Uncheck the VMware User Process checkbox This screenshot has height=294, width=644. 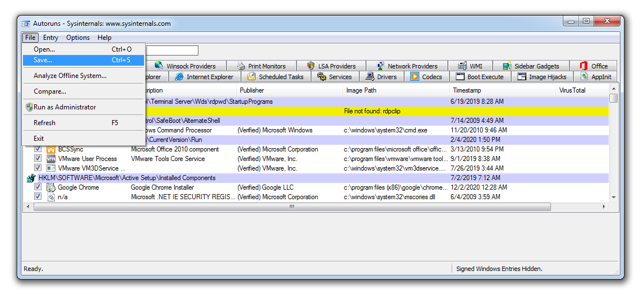coord(38,158)
